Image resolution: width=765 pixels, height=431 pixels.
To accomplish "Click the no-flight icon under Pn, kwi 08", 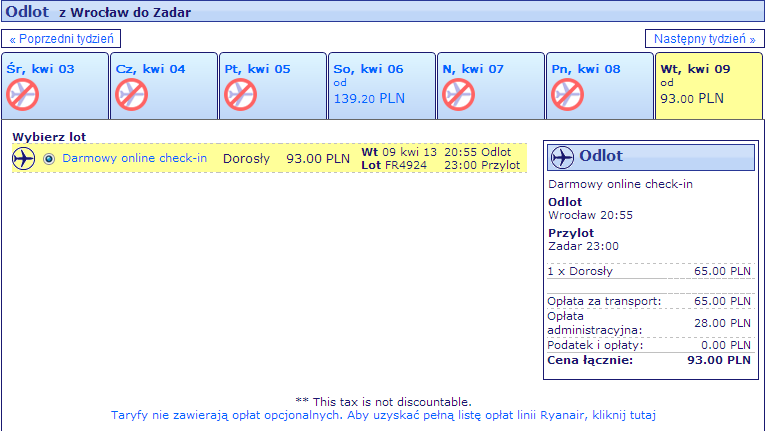I will click(x=567, y=95).
